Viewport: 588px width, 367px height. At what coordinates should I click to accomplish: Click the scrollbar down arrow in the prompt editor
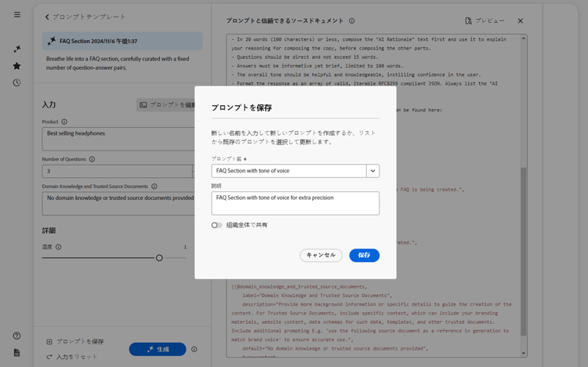[524, 354]
